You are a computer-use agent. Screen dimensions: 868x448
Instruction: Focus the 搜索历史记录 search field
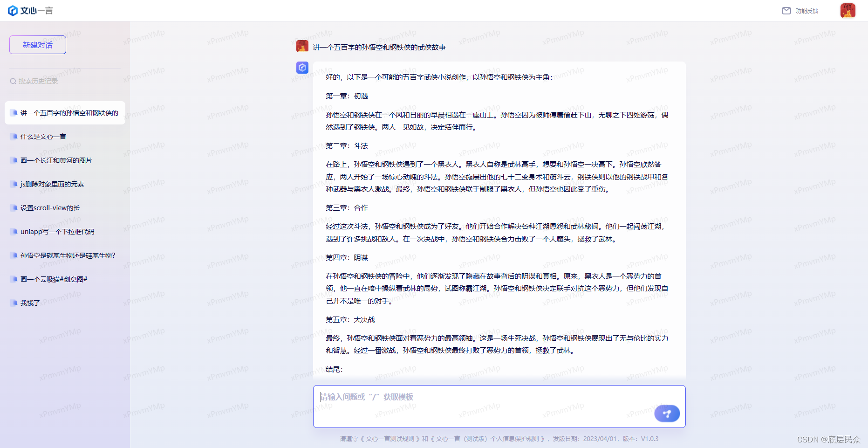click(x=65, y=81)
